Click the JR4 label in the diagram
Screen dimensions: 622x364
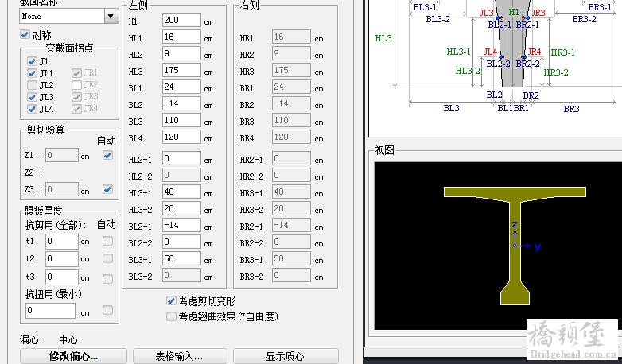pyautogui.click(x=535, y=52)
